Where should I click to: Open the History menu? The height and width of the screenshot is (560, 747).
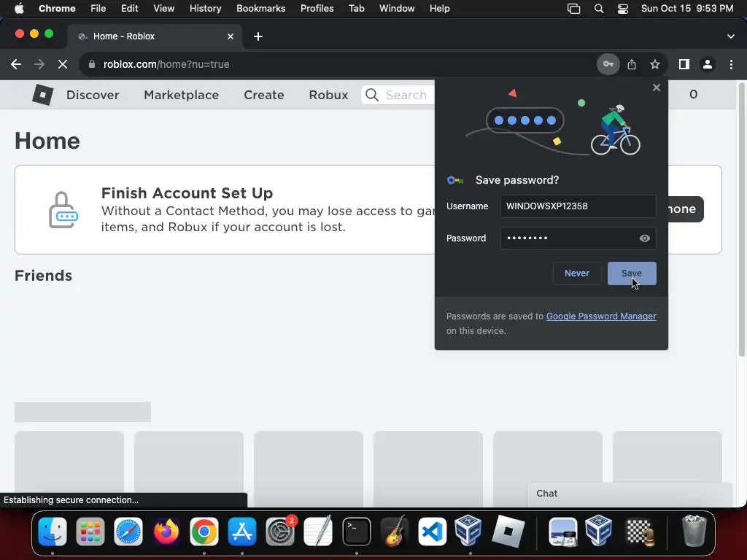pyautogui.click(x=205, y=9)
